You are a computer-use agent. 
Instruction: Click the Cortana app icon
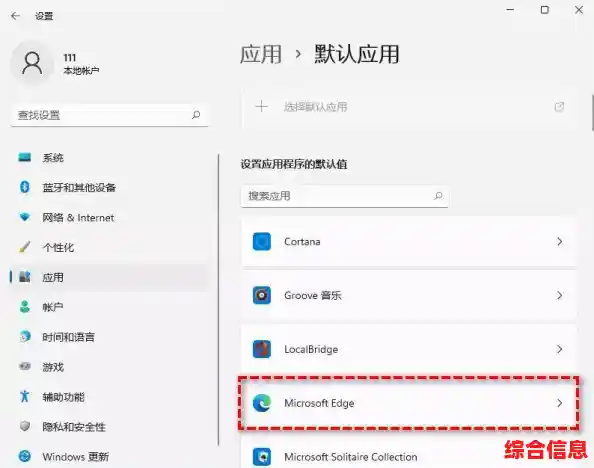point(262,241)
